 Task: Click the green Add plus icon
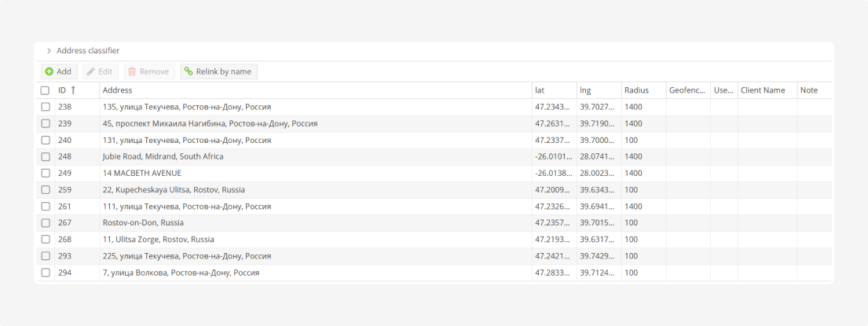point(49,71)
